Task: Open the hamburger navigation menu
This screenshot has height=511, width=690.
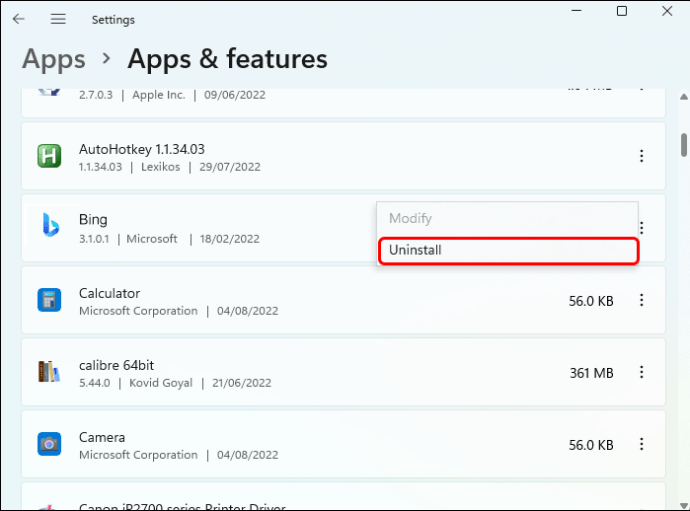Action: (58, 19)
